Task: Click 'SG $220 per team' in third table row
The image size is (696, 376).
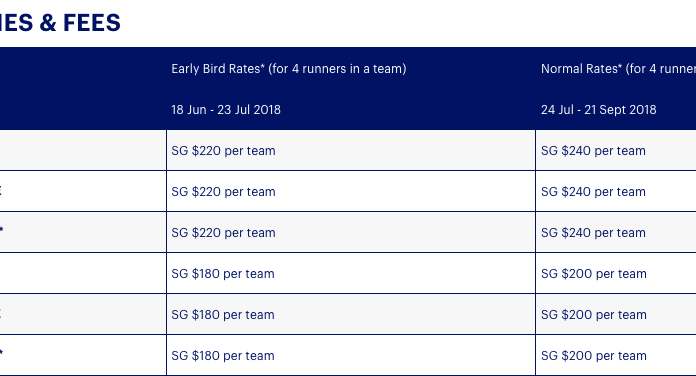Action: click(x=223, y=233)
